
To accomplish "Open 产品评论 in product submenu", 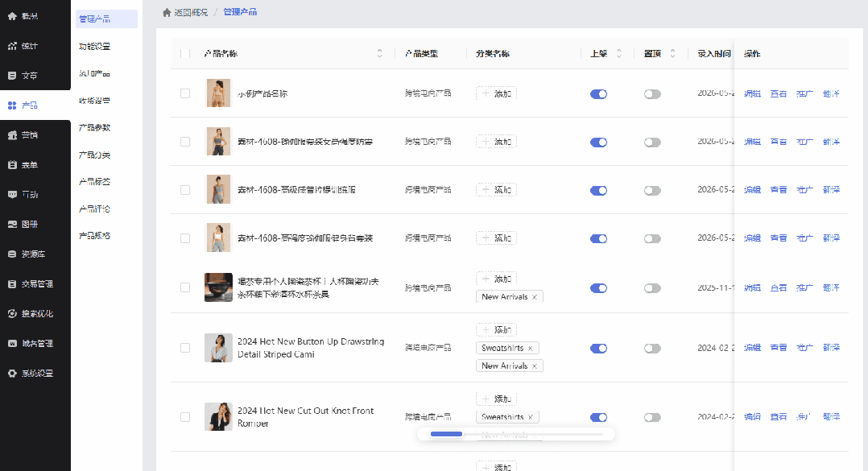I will pyautogui.click(x=95, y=209).
